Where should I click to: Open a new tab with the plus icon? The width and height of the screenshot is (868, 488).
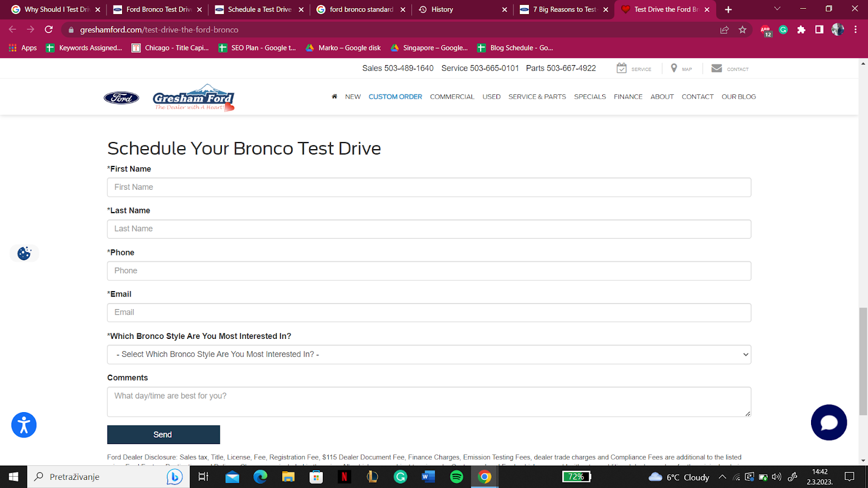click(x=728, y=10)
